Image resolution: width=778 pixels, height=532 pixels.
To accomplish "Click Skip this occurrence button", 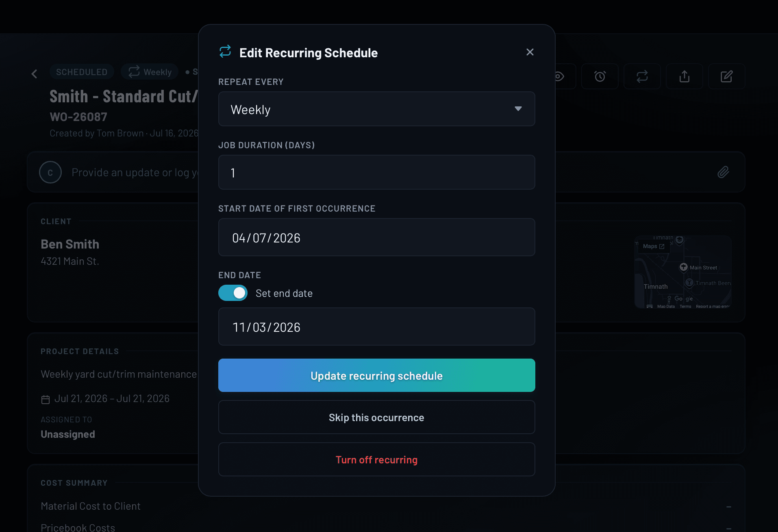I will (376, 417).
